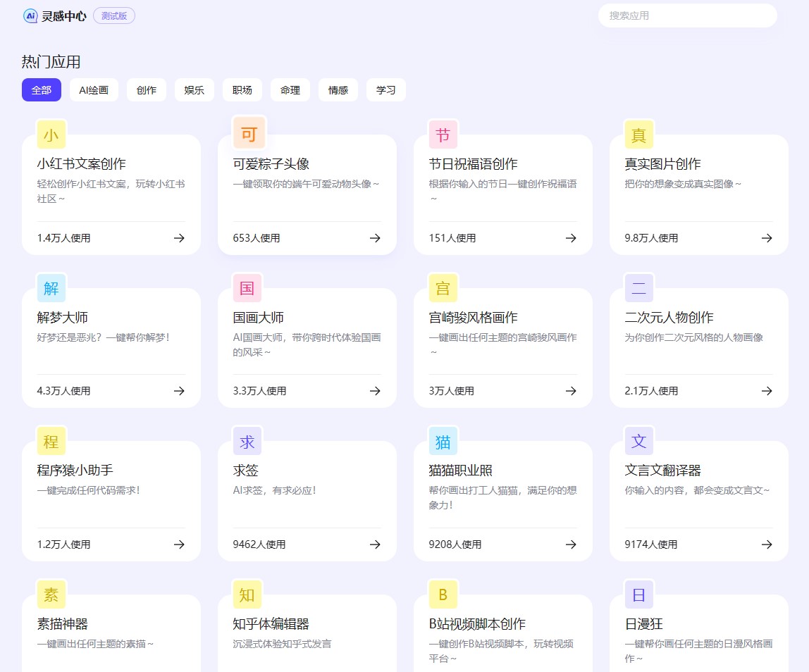Viewport: 809px width, 672px height.
Task: Click the yellow 小 icon for 小红书文案创作
Action: click(51, 135)
